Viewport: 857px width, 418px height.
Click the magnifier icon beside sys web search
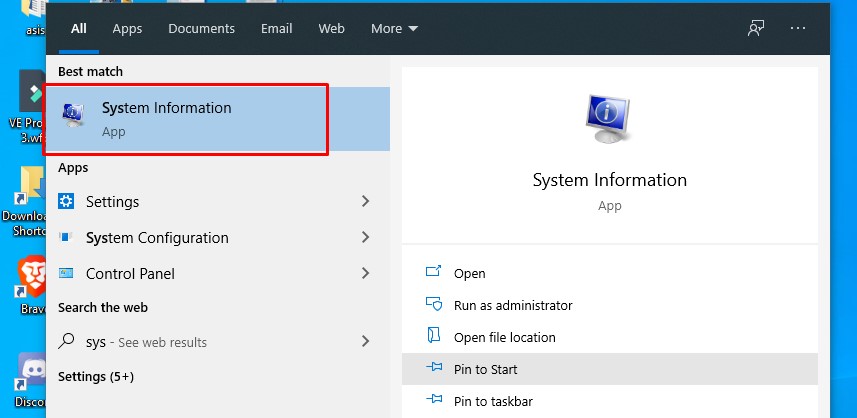67,341
